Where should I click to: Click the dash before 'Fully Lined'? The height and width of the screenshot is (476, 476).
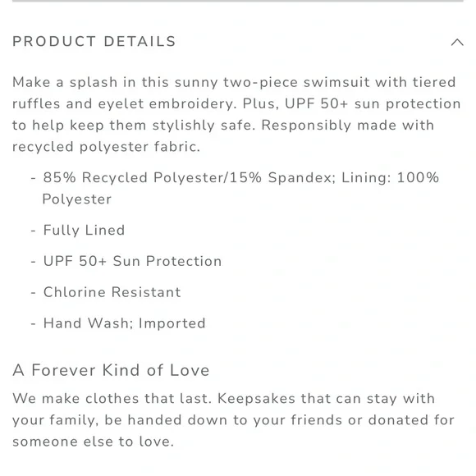(34, 231)
